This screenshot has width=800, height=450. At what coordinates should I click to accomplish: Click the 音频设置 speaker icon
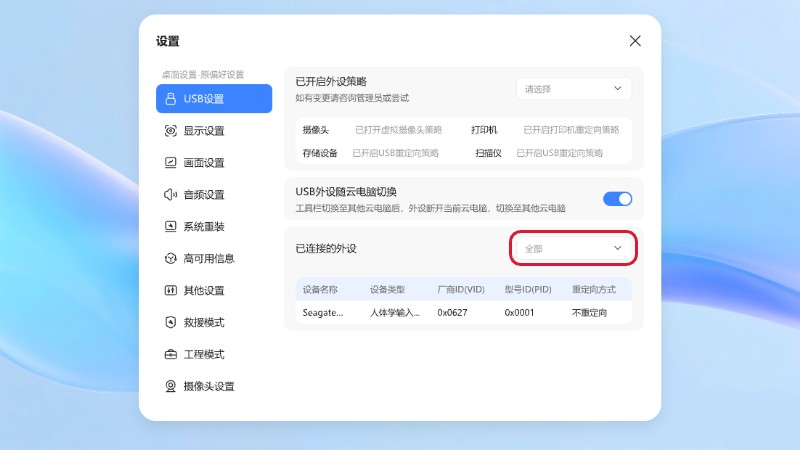pyautogui.click(x=170, y=195)
